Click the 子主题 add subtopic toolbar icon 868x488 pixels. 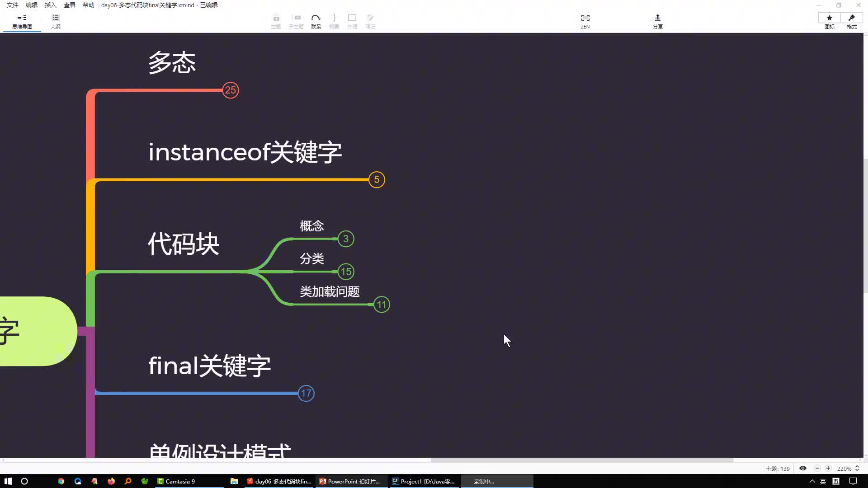coord(296,21)
